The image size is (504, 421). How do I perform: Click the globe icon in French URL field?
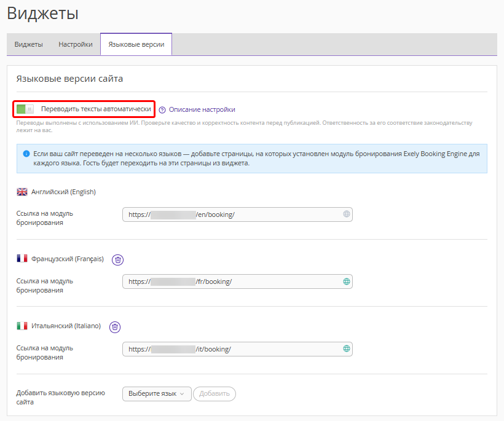pyautogui.click(x=347, y=281)
